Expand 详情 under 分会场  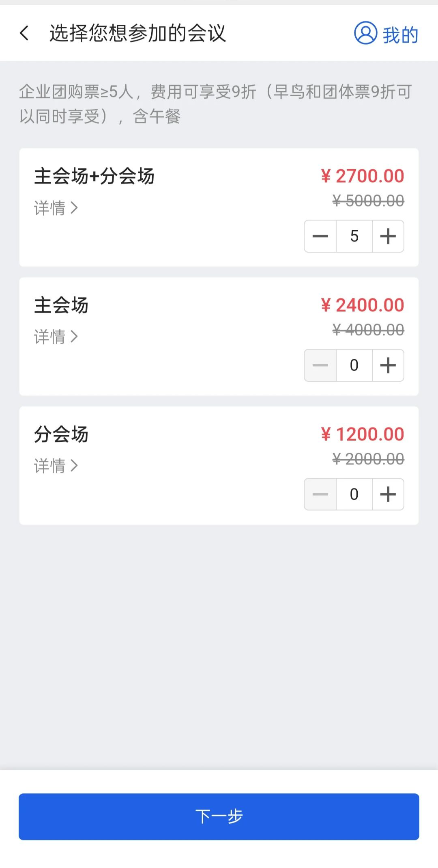[56, 466]
